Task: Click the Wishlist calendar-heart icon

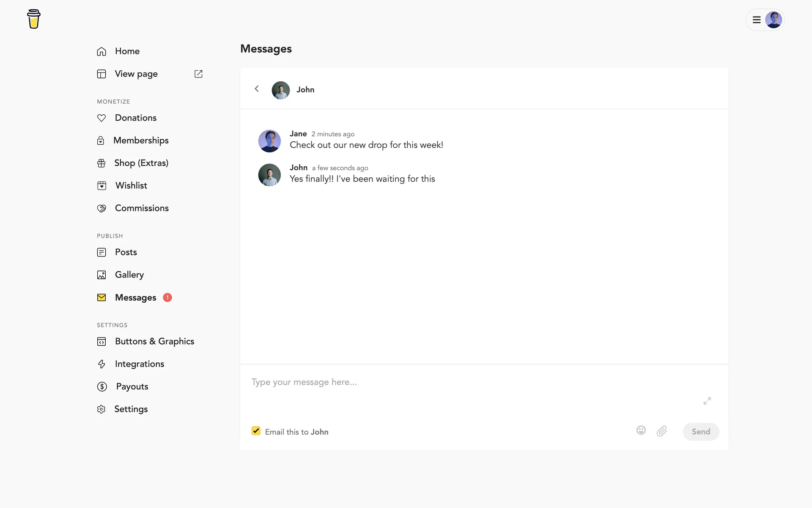Action: point(101,185)
